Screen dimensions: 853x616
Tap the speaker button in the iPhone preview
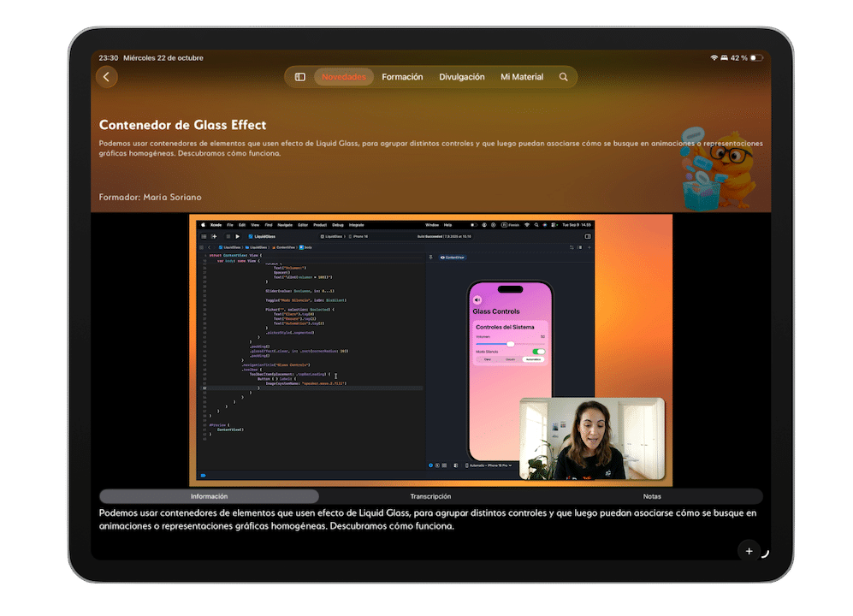point(477,299)
